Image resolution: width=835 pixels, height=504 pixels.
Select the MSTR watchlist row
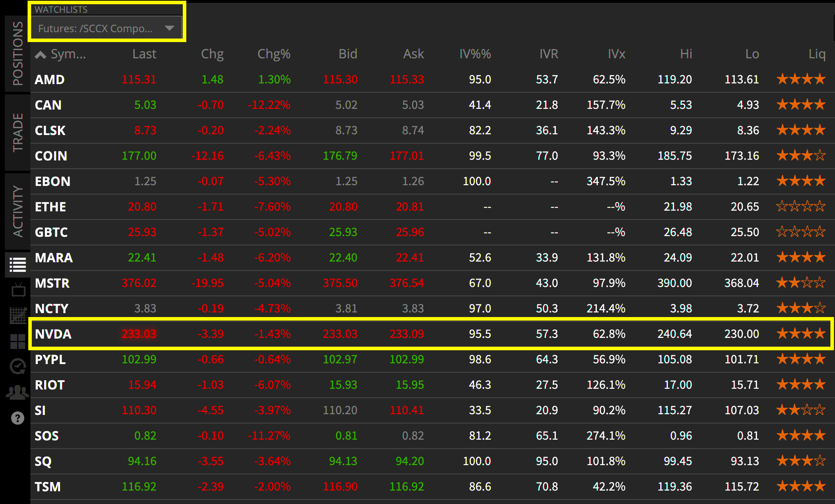pyautogui.click(x=52, y=283)
